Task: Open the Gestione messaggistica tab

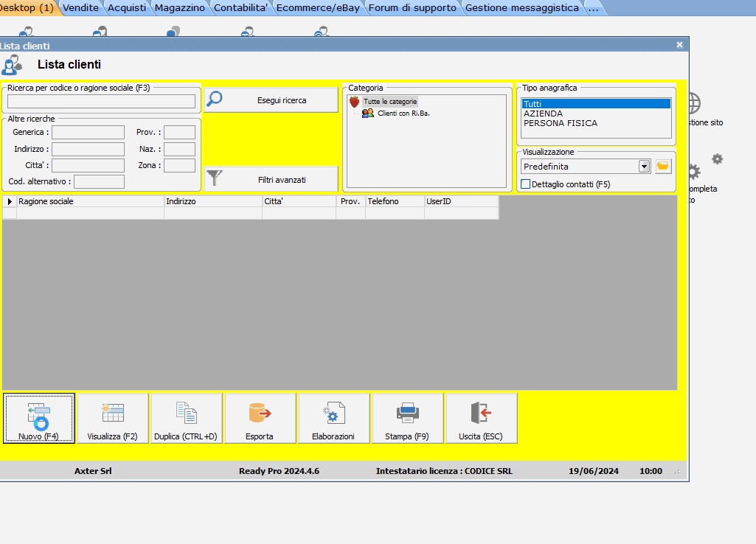Action: pos(522,7)
